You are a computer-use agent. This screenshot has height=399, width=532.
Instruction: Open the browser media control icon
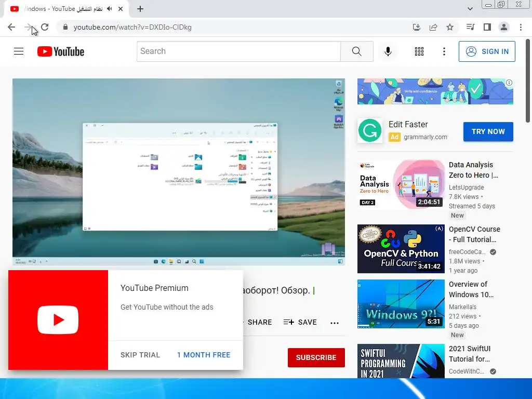[x=470, y=27]
